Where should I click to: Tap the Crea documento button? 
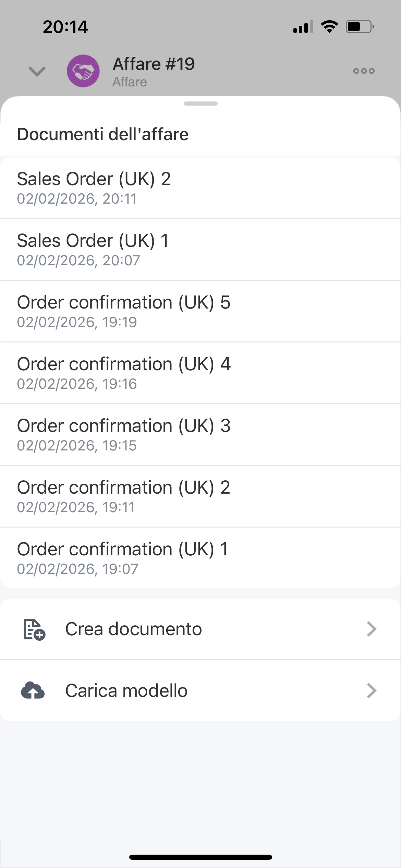(133, 629)
